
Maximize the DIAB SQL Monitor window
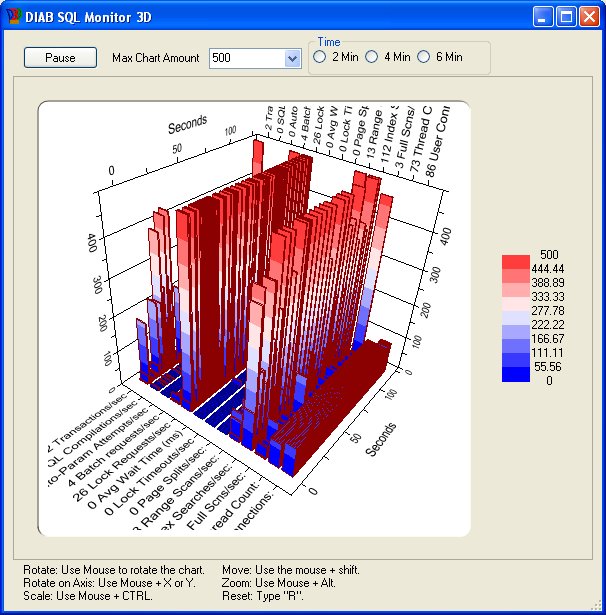click(x=566, y=17)
